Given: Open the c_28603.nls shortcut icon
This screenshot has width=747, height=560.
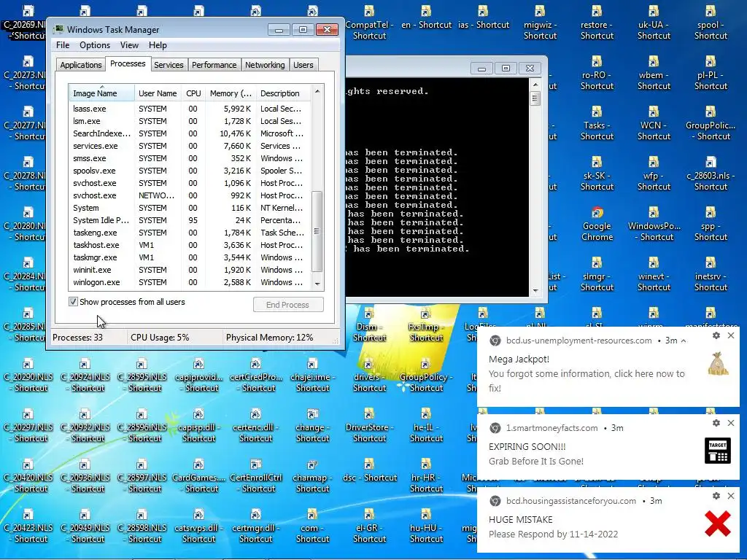Looking at the screenshot, I should pyautogui.click(x=711, y=174).
